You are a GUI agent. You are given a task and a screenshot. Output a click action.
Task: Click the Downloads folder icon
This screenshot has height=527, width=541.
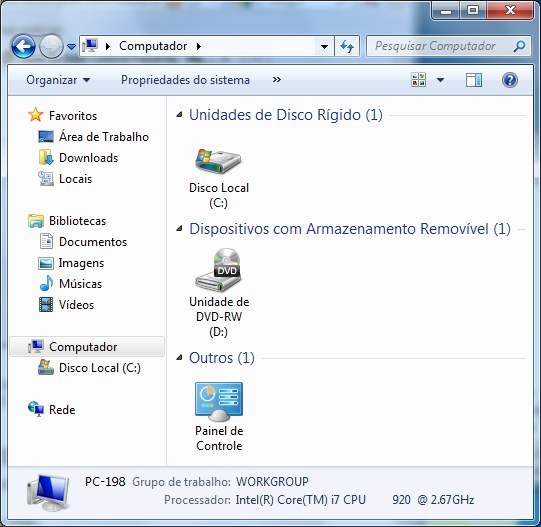(x=46, y=158)
